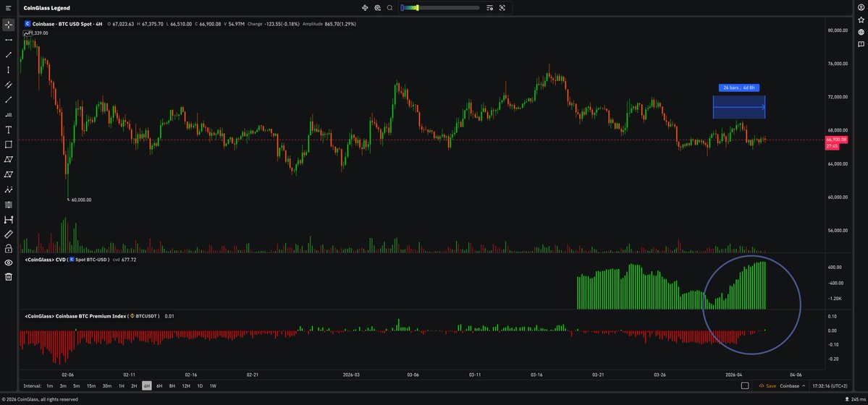Screen dimensions: 868x405
Task: Switch interval to 2H
Action: (134, 385)
